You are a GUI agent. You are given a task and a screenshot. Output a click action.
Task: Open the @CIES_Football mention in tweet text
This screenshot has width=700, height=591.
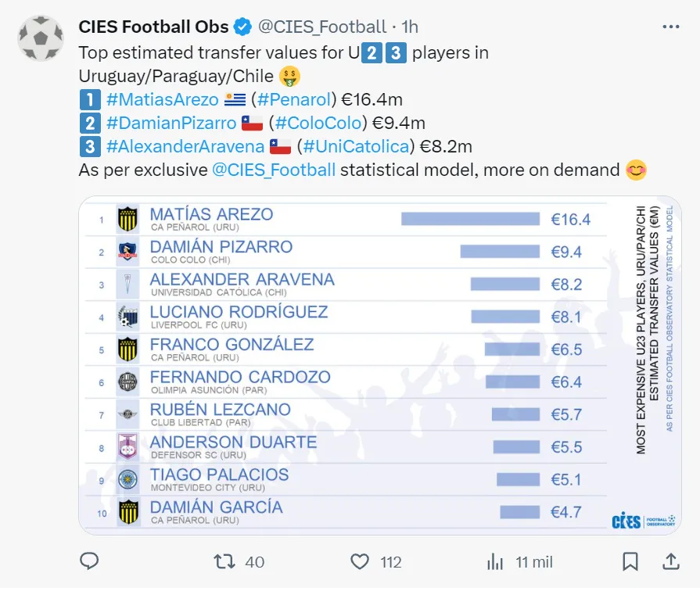coord(274,170)
